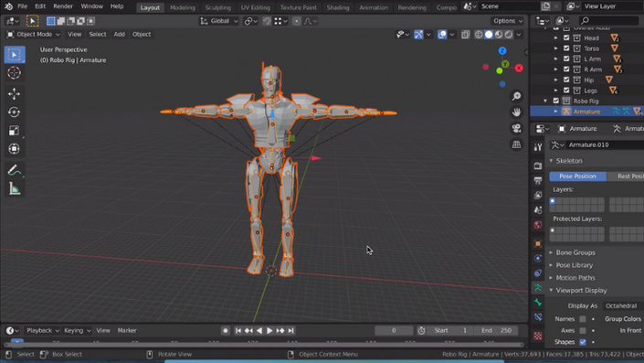Screen dimensions: 644x363
Task: Uncheck the Shapes checkbox
Action: click(x=583, y=342)
